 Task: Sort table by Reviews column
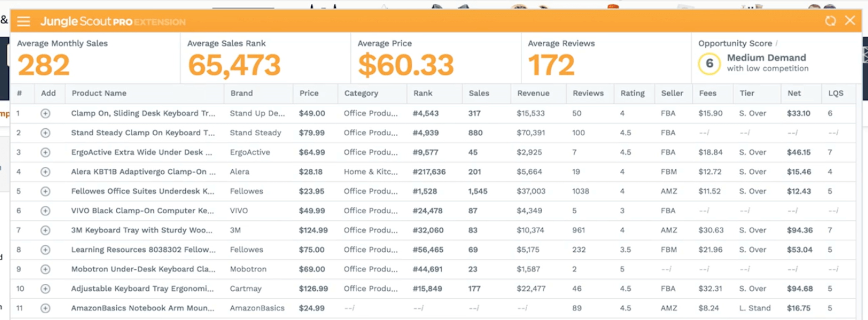coord(588,93)
